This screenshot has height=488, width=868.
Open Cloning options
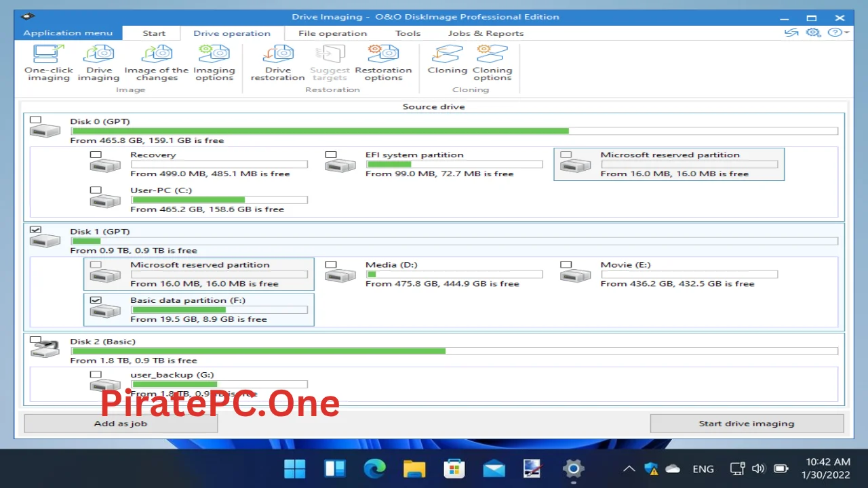click(492, 63)
